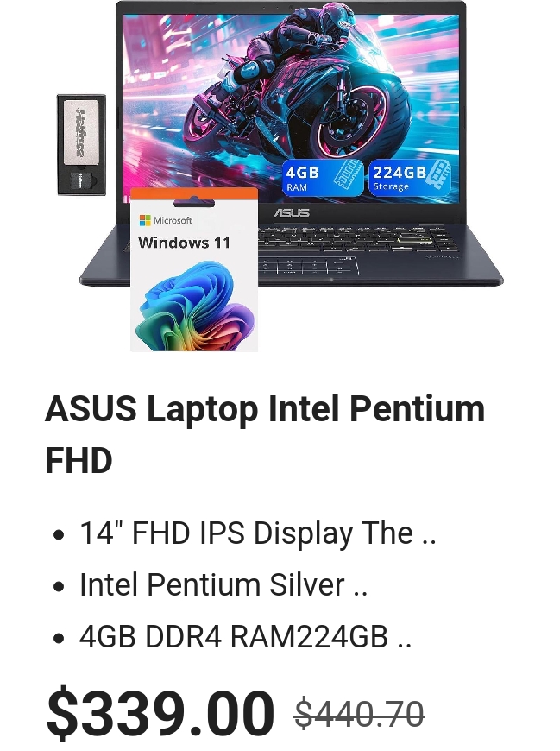Click the Windows 11 text label
This screenshot has height=751, width=560.
[x=185, y=243]
